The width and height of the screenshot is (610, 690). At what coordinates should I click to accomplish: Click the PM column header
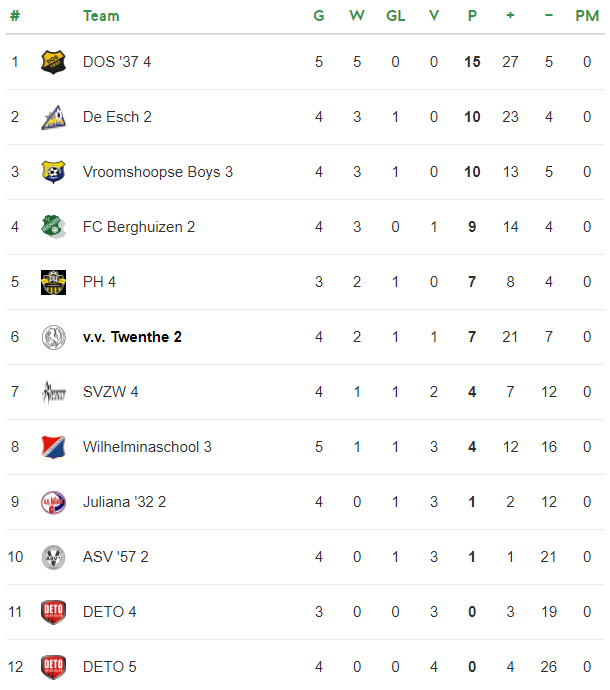click(x=587, y=16)
